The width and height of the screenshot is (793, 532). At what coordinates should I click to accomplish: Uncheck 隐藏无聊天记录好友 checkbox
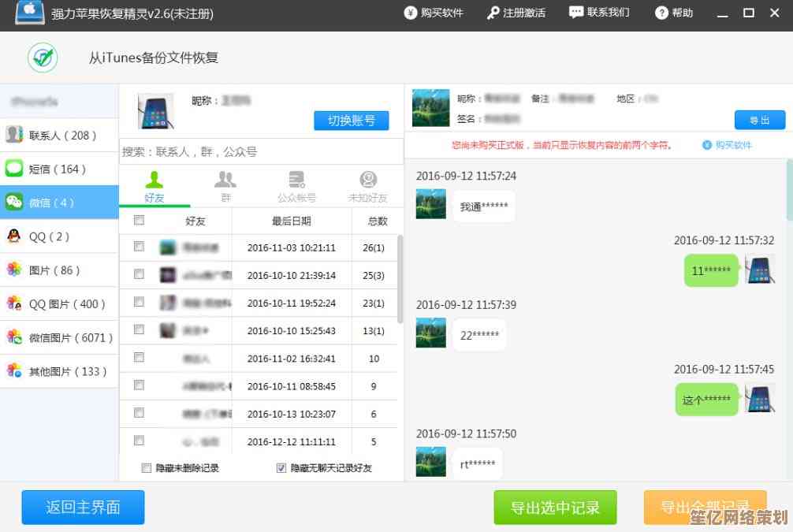point(281,468)
